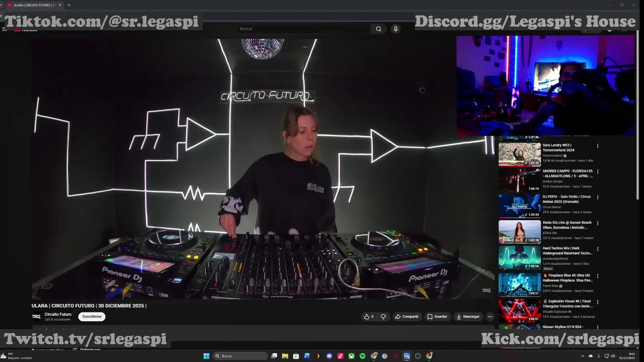Open options menu for Explosión Visual video
Image resolution: width=644 pixels, height=362 pixels.
click(x=598, y=301)
